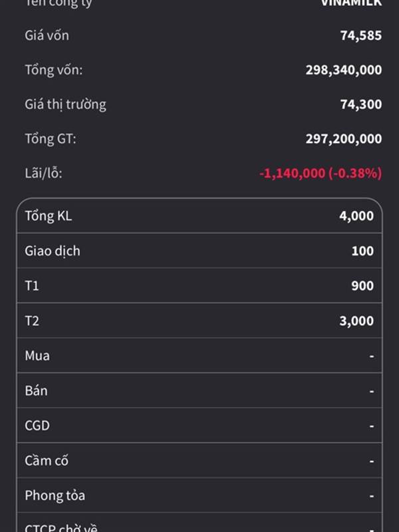
Task: Tap the Lãi/lỗ label
Action: point(43,174)
